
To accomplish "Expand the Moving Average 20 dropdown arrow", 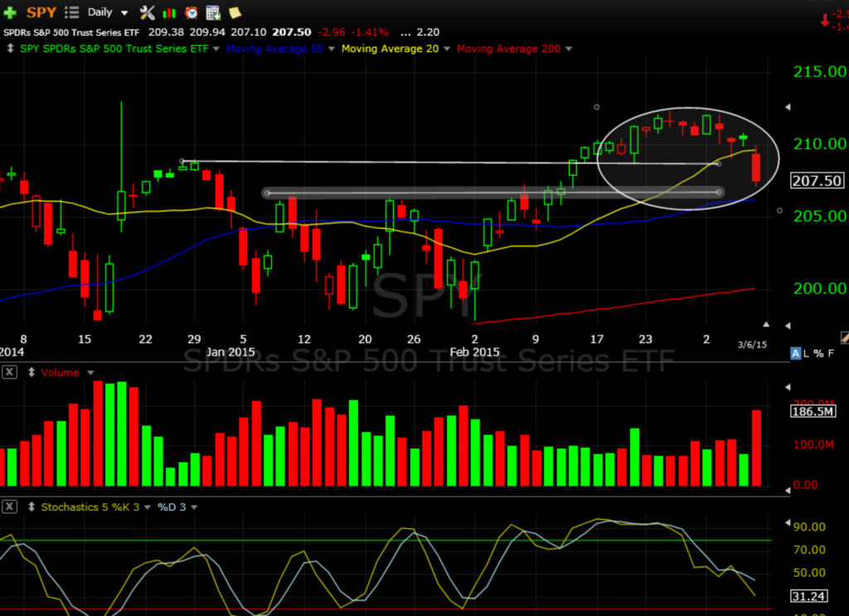I will 447,49.
